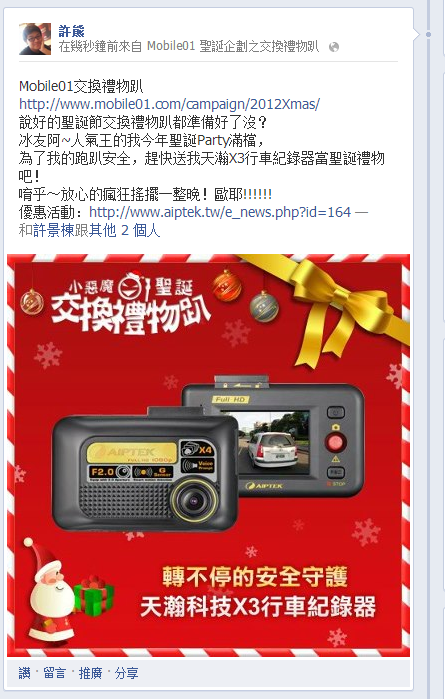Viewport: 445px width, 699px height.
Task: Click 推廣 to promote the post
Action: (91, 673)
